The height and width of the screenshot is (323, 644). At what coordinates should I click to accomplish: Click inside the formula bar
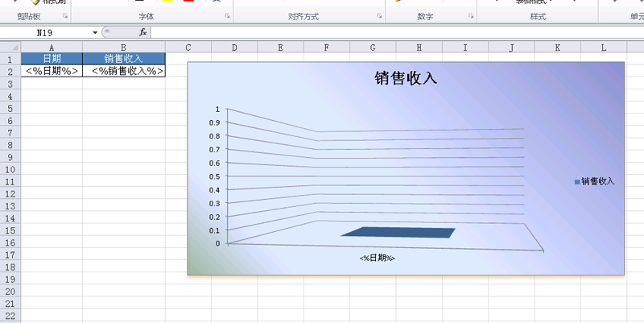(386, 32)
